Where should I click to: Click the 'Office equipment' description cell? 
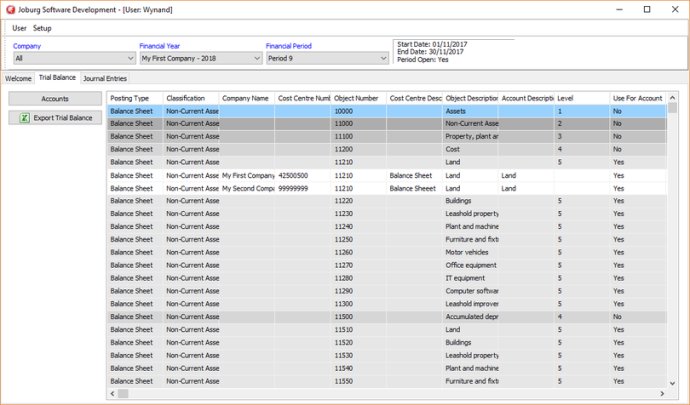pyautogui.click(x=470, y=265)
